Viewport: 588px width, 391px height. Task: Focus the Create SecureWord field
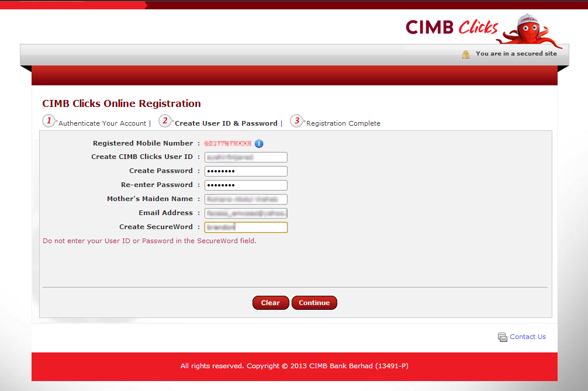pyautogui.click(x=246, y=227)
